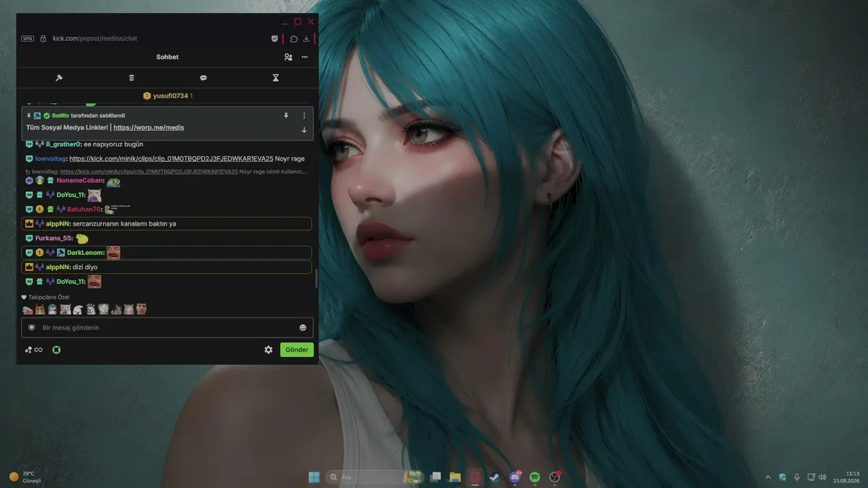This screenshot has height=488, width=868.
Task: Click the hourglass slow mode icon
Action: (275, 78)
